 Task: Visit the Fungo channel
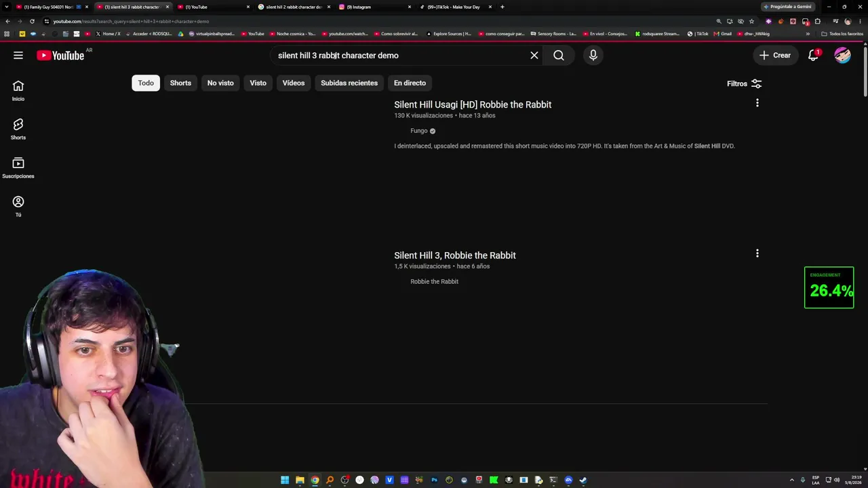[x=419, y=131]
